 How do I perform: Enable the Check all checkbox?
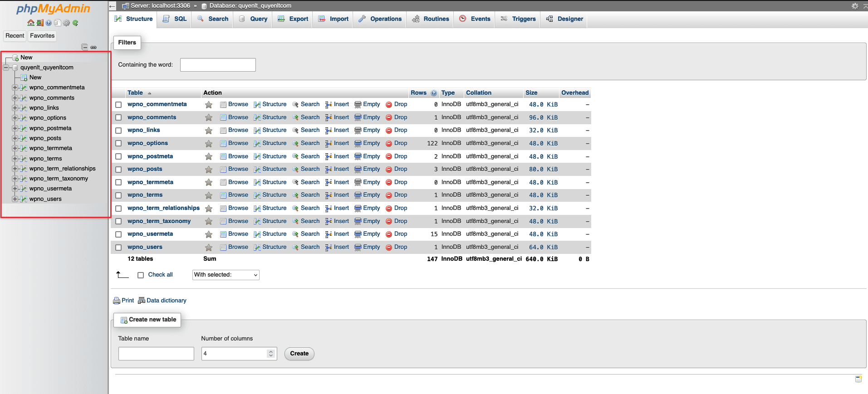click(x=141, y=275)
